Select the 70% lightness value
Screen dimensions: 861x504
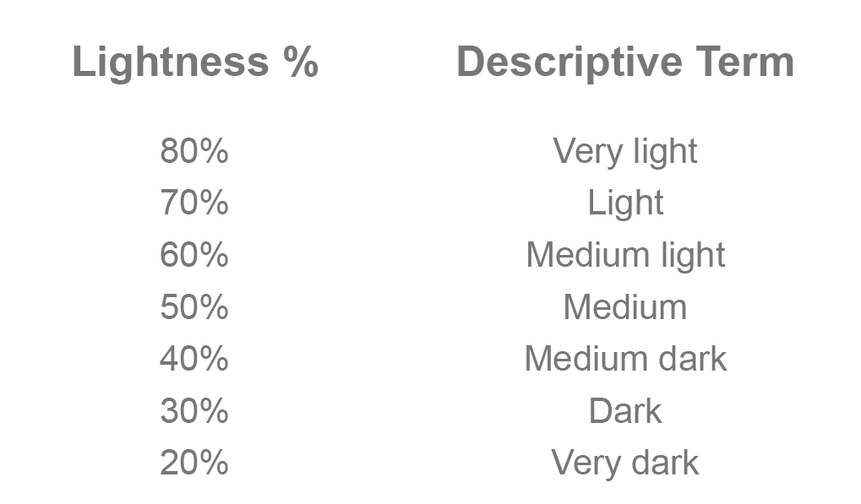tap(194, 203)
